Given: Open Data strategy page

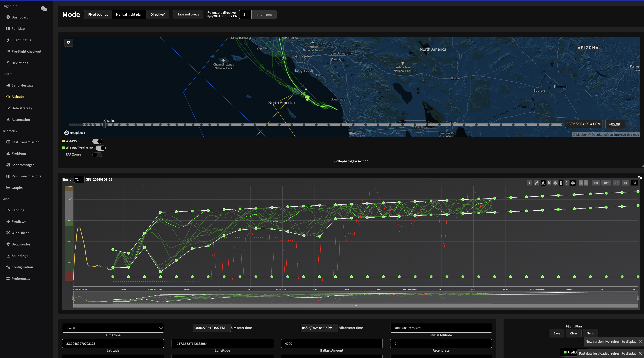Looking at the screenshot, I should [22, 108].
